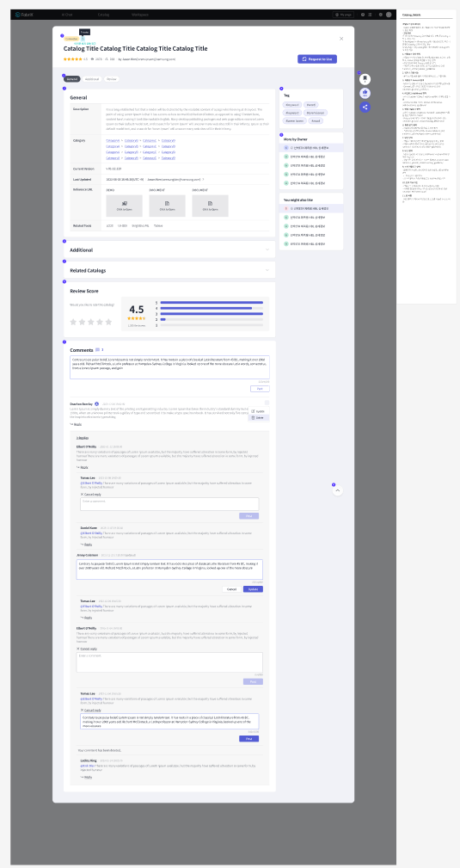Click the Jimmy comment edit text area
460x868 pixels.
pos(169,569)
